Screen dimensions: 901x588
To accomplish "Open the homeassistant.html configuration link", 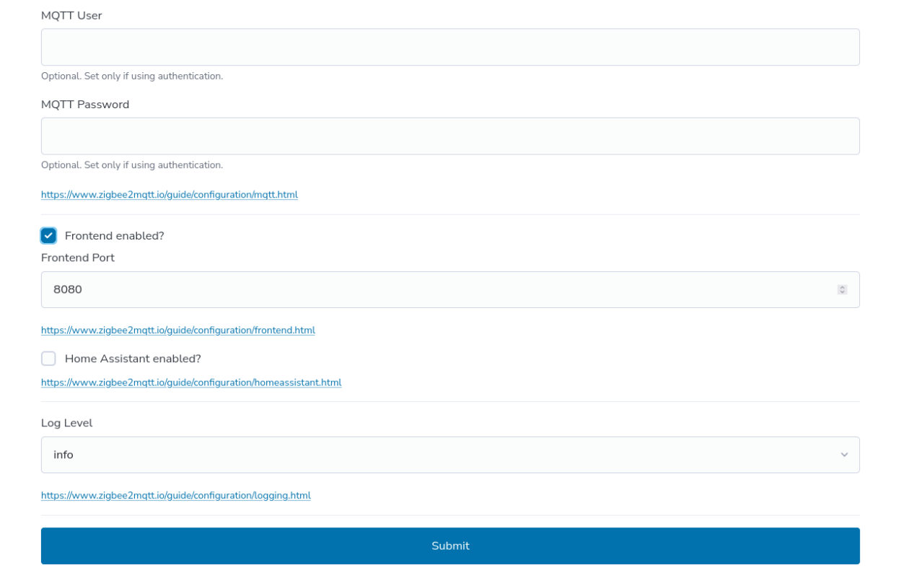I will (x=191, y=382).
